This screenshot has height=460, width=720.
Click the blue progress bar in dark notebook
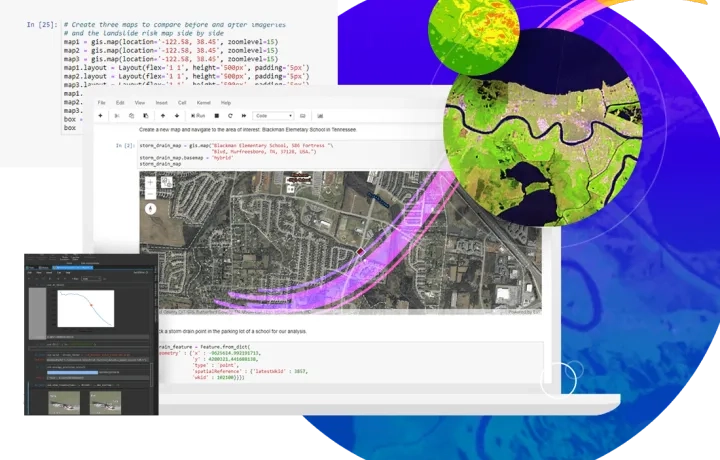tap(73, 372)
